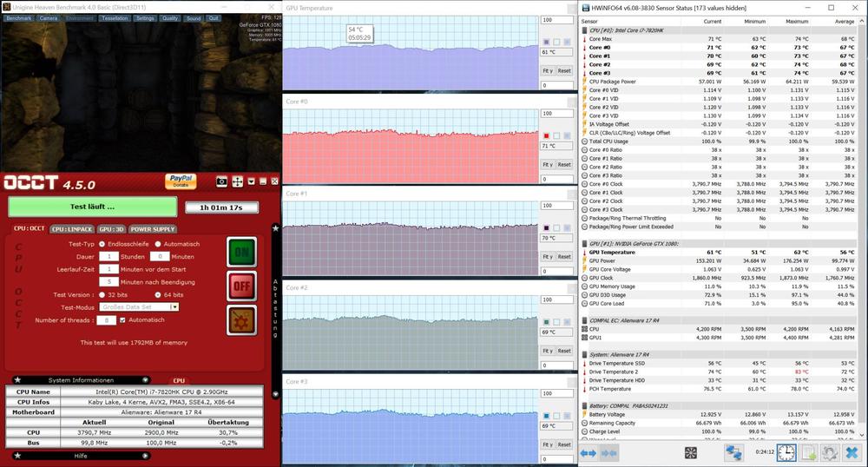Click the OCCT move window arrows icon
The image size is (868, 467).
pyautogui.click(x=237, y=181)
